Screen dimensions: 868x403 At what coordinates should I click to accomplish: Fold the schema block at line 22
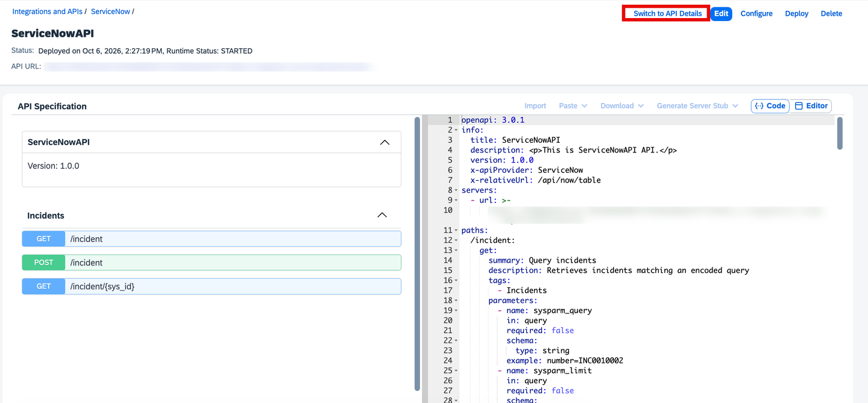[457, 341]
